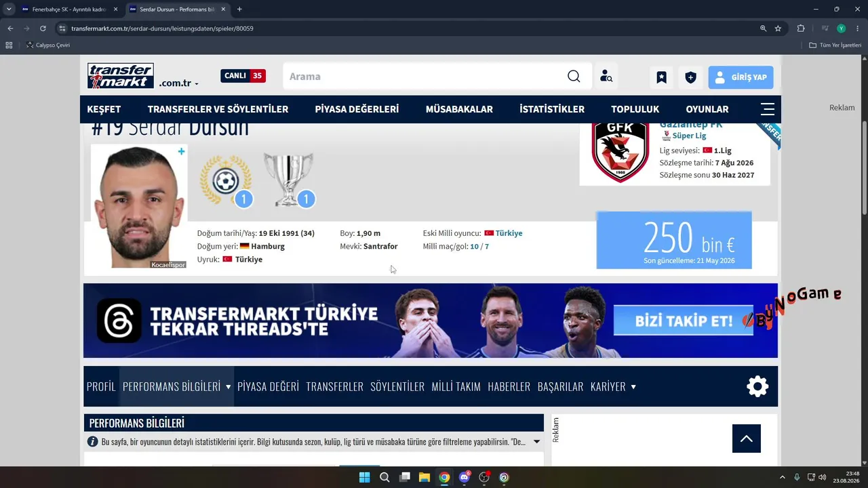The width and height of the screenshot is (868, 488).
Task: Click the browser zoom magnifier icon
Action: 763,28
